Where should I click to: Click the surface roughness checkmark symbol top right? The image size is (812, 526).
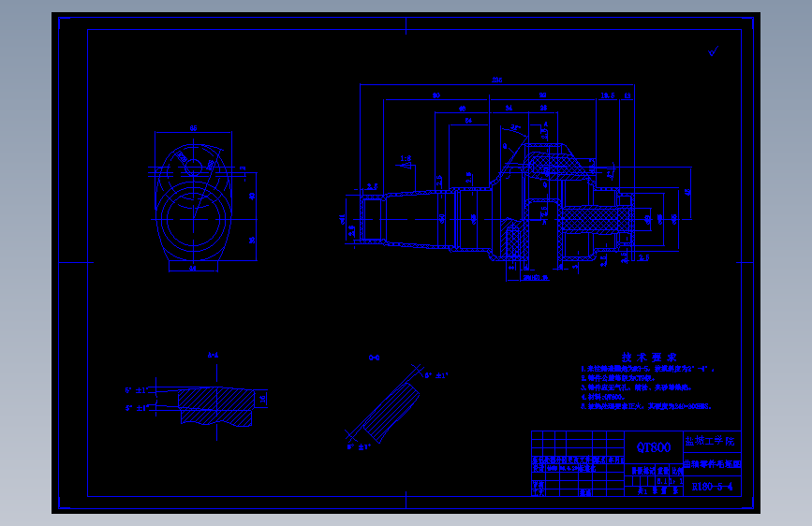coord(713,51)
